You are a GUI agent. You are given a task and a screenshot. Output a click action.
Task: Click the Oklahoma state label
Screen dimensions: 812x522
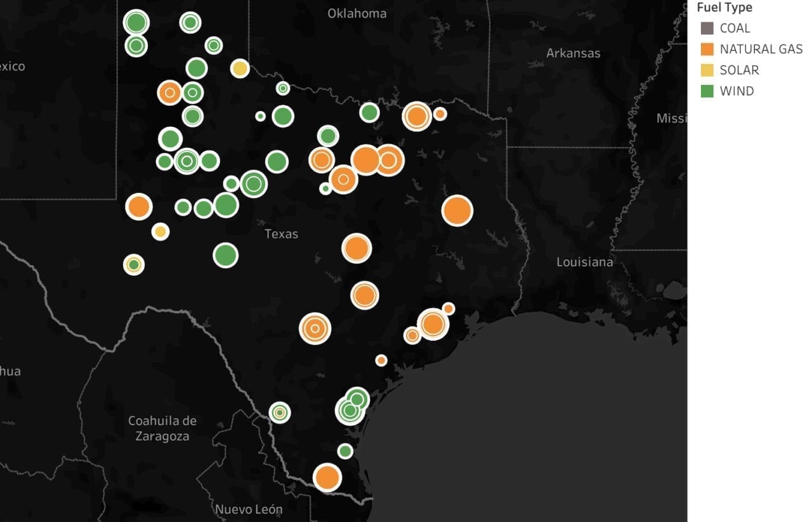tap(357, 13)
